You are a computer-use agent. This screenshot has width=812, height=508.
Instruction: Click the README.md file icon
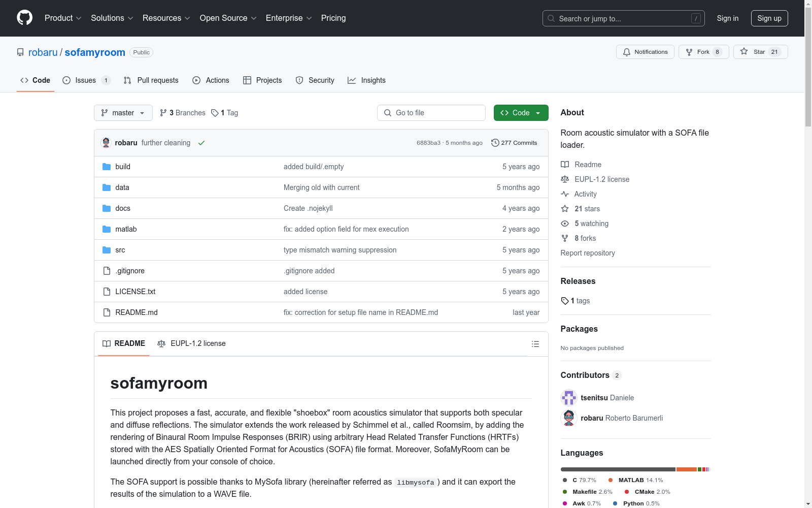107,312
